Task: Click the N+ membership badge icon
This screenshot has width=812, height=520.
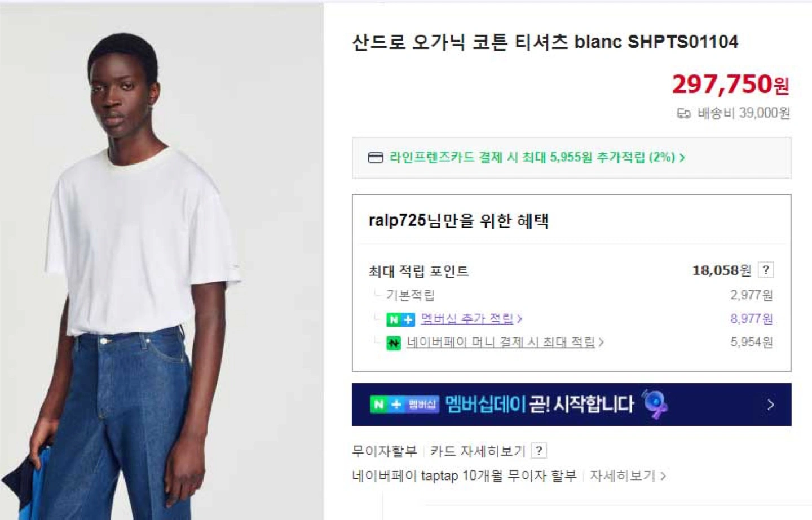Action: coord(400,319)
